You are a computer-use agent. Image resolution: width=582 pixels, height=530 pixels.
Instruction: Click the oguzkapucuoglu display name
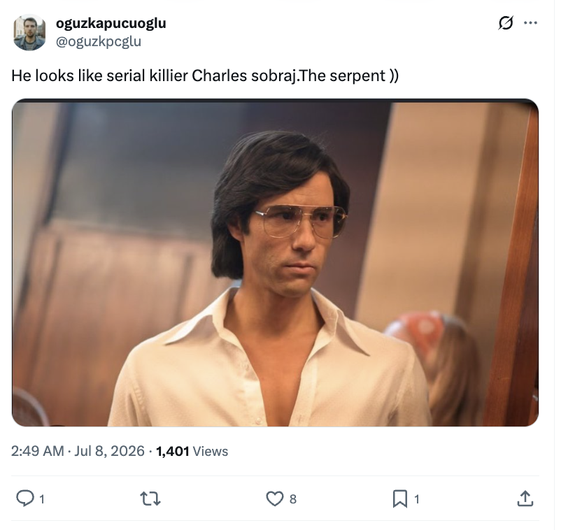coord(111,23)
